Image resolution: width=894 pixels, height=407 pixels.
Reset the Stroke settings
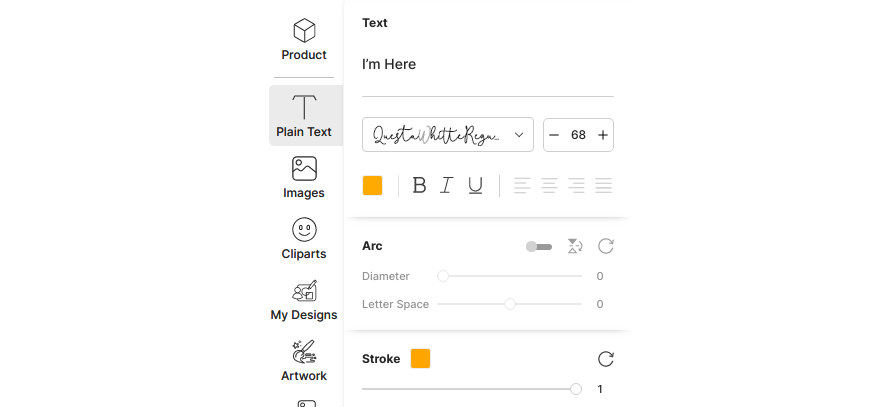pos(605,359)
